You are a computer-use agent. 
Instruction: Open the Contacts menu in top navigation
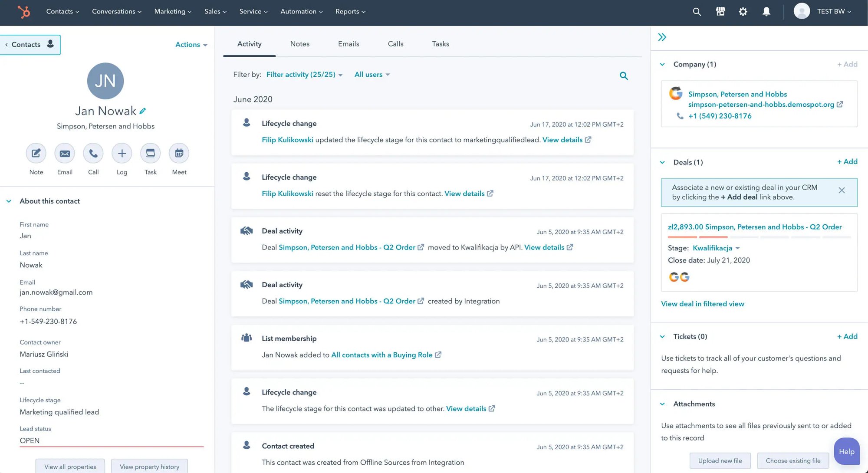tap(62, 12)
